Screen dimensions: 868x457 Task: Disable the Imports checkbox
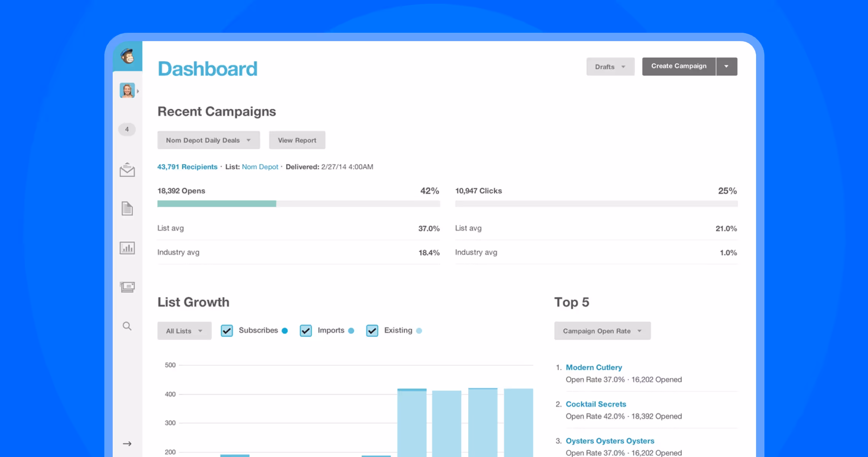[x=306, y=331]
